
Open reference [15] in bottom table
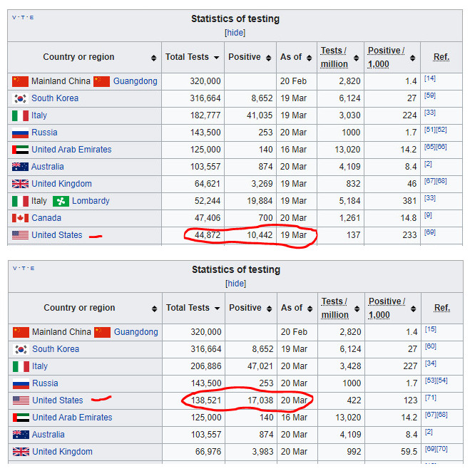click(431, 329)
